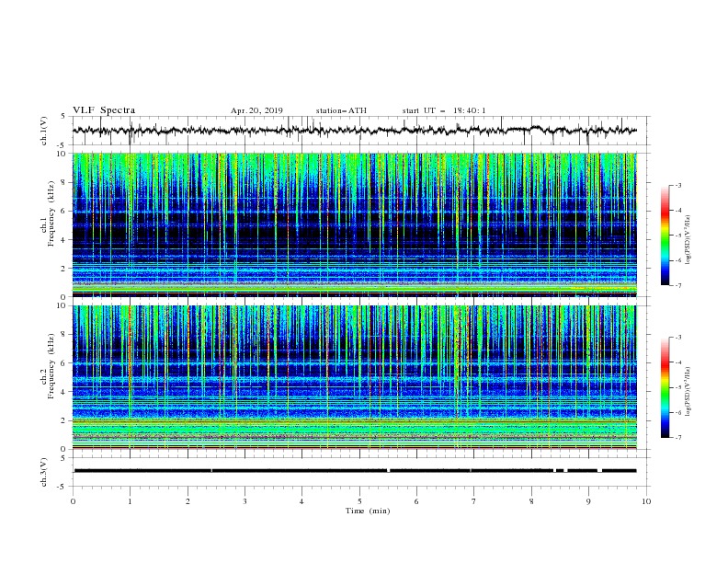Click the ch.2 spectrogram color bar
Viewport: 728px width, 563px height.
tap(665, 387)
